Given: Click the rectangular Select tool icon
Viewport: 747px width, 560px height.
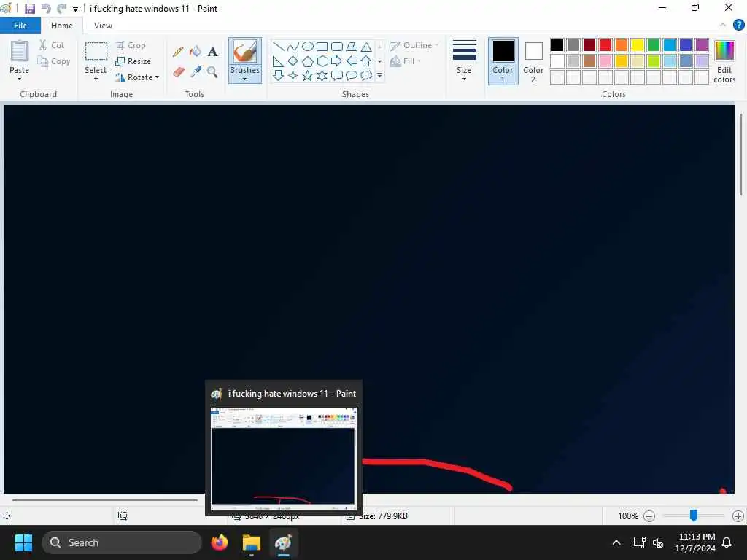Looking at the screenshot, I should click(96, 52).
